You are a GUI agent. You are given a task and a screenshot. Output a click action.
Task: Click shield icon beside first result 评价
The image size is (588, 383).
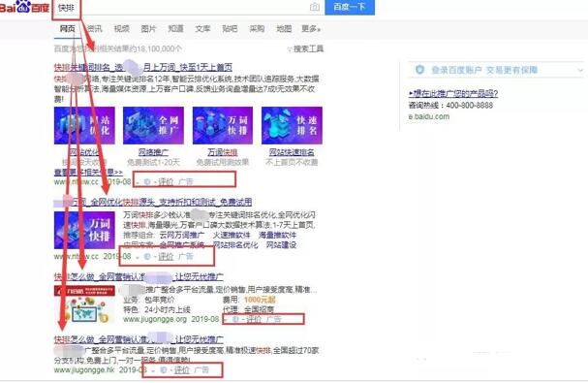[x=147, y=181]
